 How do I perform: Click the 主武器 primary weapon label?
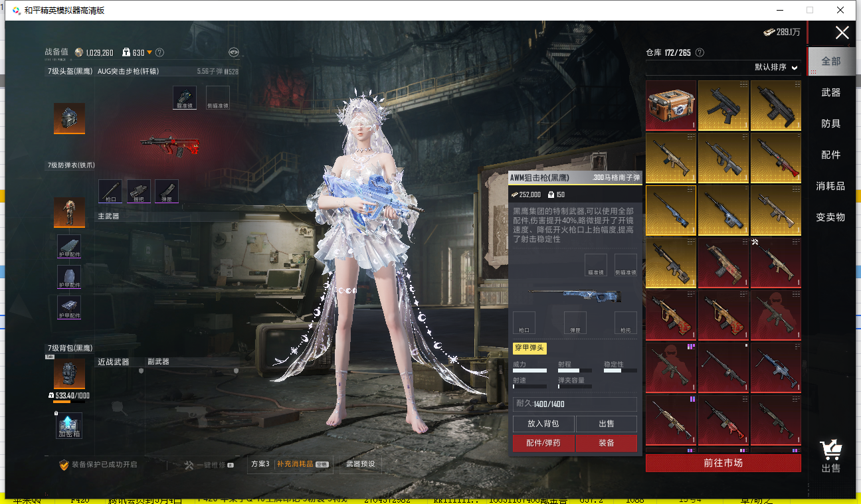[x=108, y=216]
